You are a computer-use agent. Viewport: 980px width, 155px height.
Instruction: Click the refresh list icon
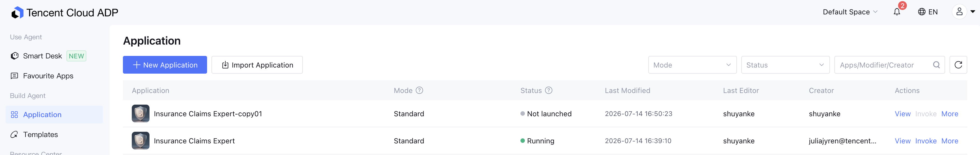[958, 65]
